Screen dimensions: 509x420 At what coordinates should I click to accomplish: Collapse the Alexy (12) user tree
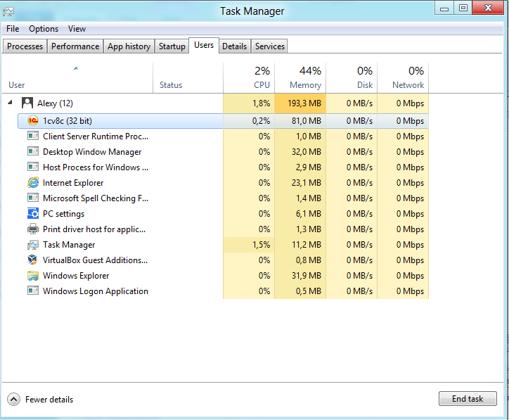[11, 102]
